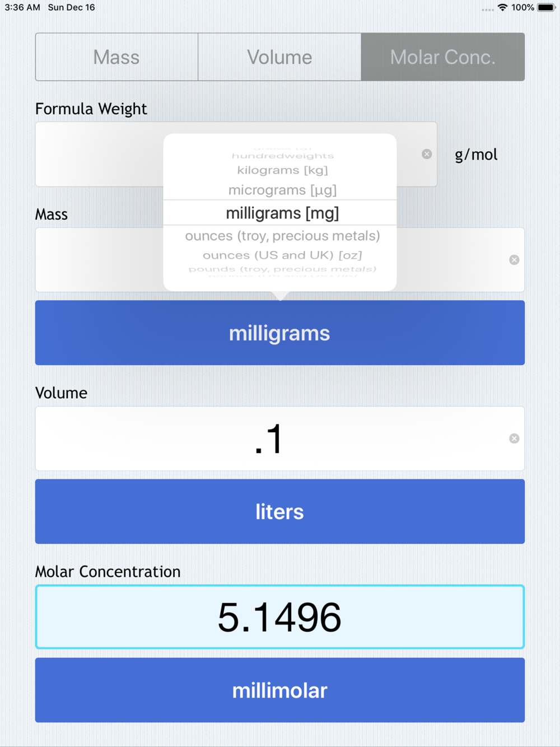Select milligrams [mg] in the picker
Viewport: 560px width, 747px height.
tap(282, 213)
